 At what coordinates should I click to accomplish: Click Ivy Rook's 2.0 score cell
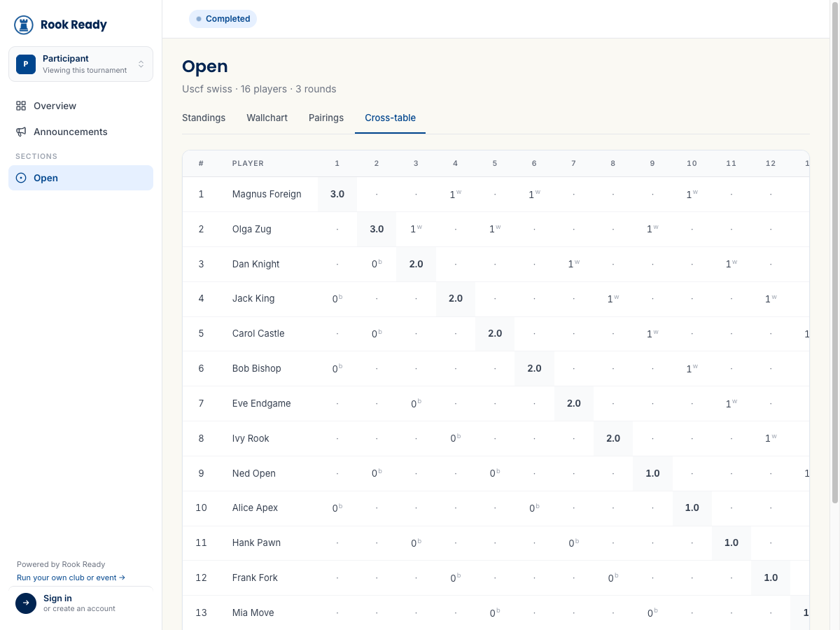(x=613, y=438)
